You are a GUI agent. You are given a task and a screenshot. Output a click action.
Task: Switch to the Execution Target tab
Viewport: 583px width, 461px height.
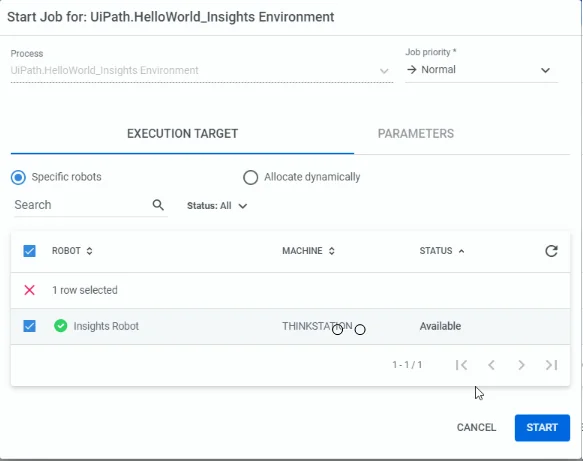tap(182, 134)
